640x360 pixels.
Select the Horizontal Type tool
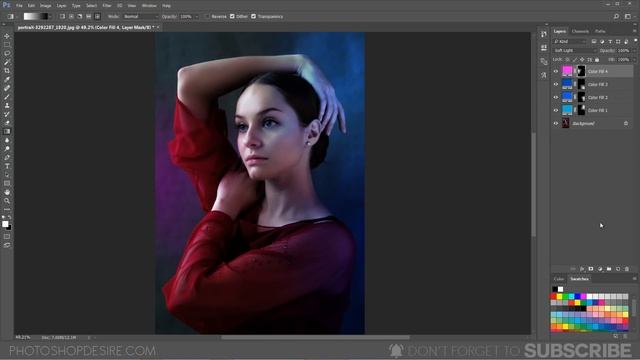(7, 166)
